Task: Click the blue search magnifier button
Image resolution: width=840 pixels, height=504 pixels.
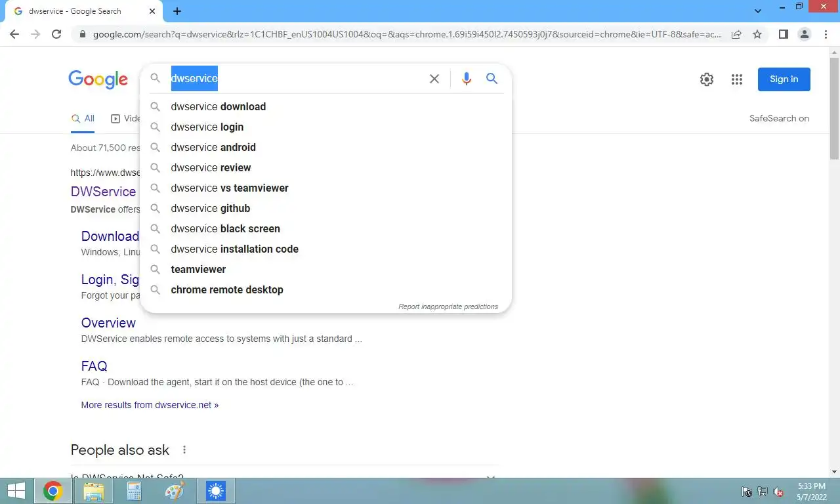Action: (492, 79)
